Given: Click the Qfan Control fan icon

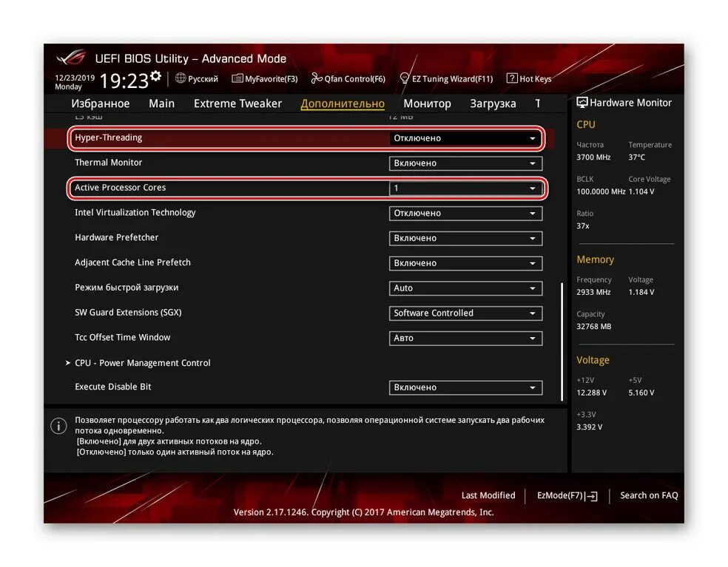Looking at the screenshot, I should tap(317, 78).
